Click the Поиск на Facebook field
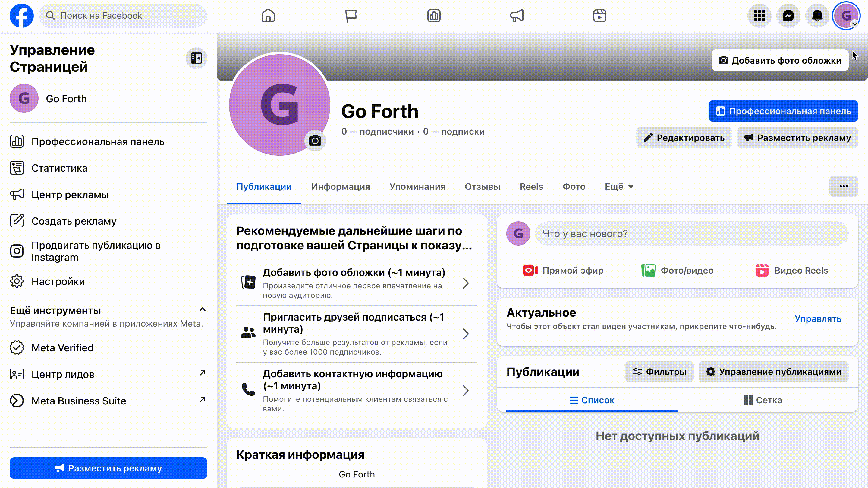This screenshot has height=488, width=868. 123,16
